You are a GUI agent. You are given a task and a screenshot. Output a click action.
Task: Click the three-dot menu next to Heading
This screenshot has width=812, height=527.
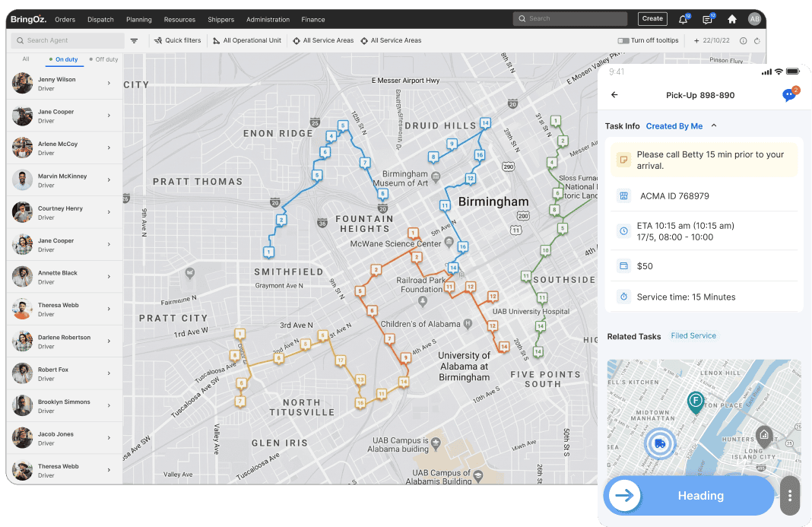click(x=790, y=495)
